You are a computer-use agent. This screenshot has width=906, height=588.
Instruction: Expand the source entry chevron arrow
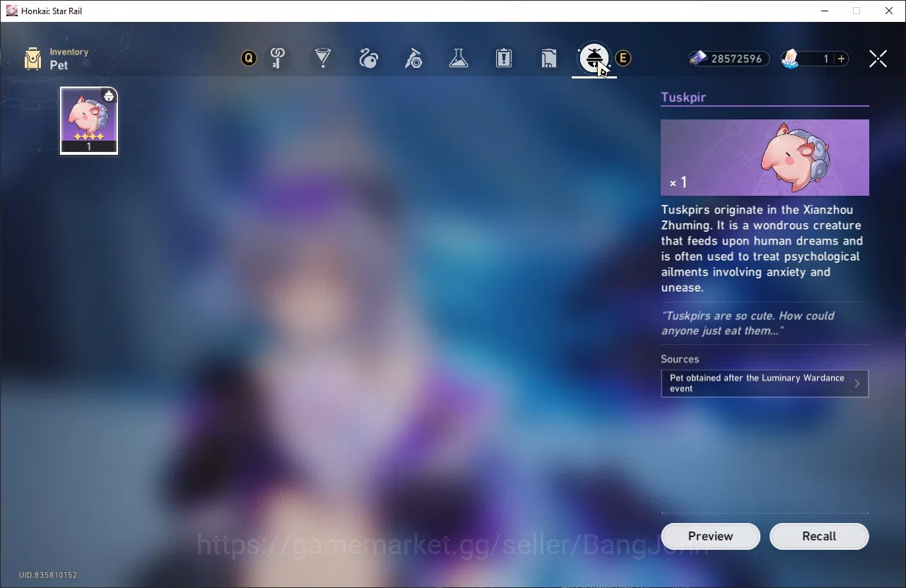click(x=857, y=384)
